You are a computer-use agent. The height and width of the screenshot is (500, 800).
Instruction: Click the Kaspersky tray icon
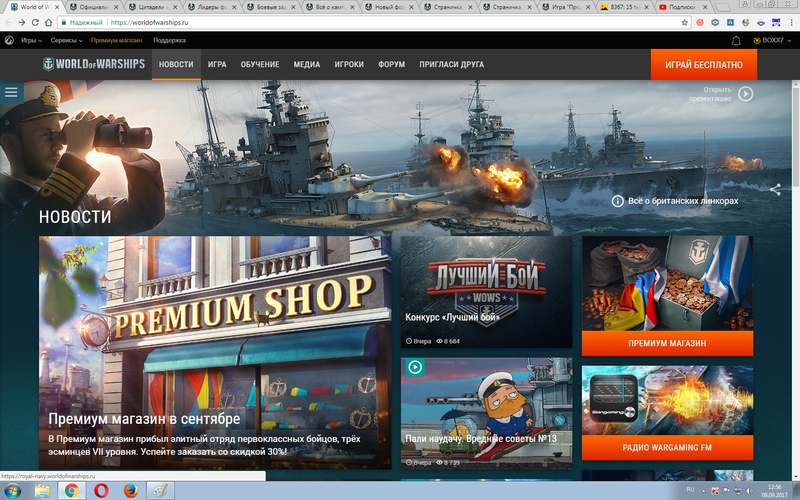715,491
